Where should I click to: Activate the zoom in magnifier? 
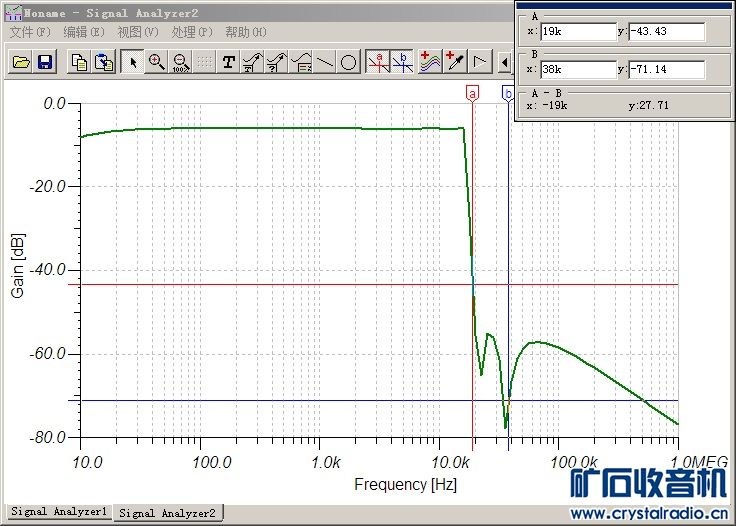click(156, 62)
